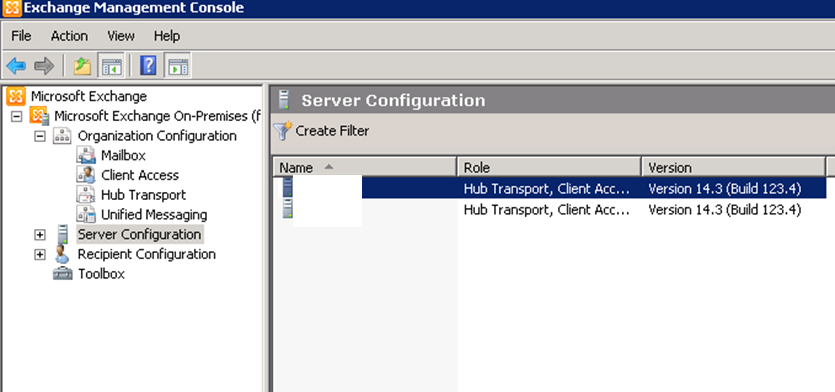835x392 pixels.
Task: Click the blue Help question mark icon
Action: (148, 66)
